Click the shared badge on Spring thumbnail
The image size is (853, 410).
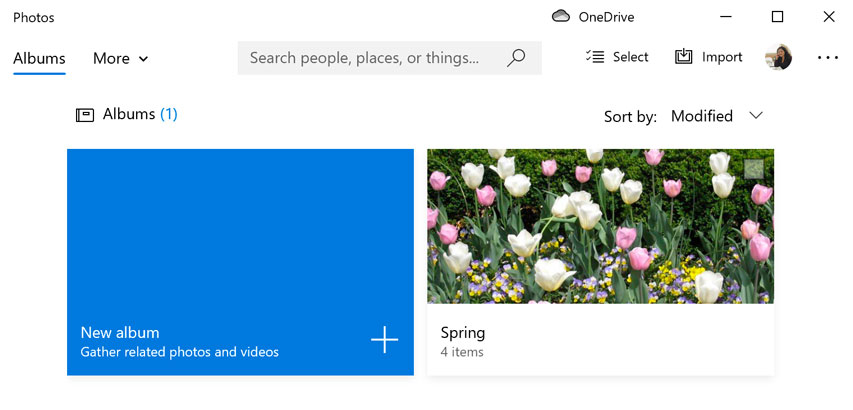(x=754, y=168)
